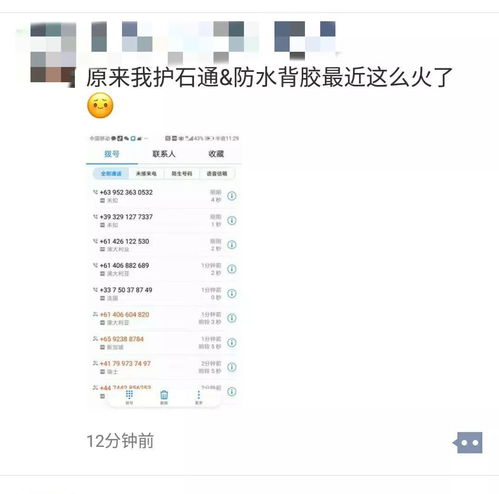
Task: Open the dial pad icon in bottom bar
Action: click(129, 397)
